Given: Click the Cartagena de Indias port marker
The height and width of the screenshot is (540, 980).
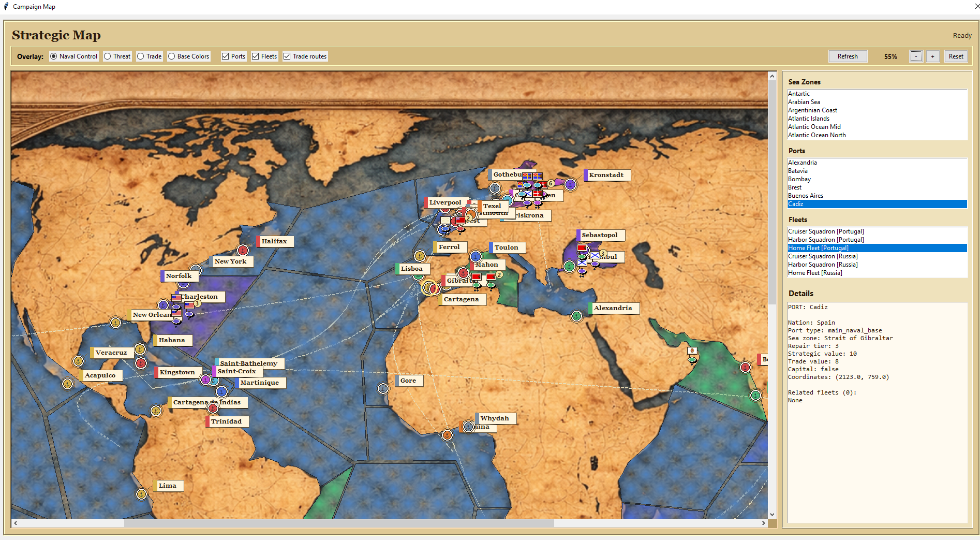Looking at the screenshot, I should tap(156, 411).
